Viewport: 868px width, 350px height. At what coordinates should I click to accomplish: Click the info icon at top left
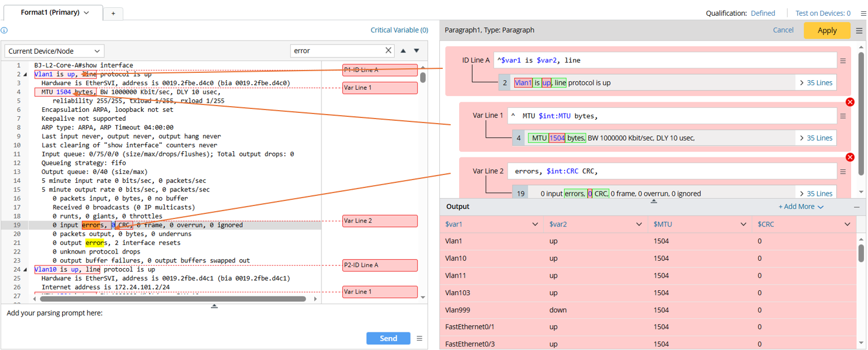click(x=5, y=30)
